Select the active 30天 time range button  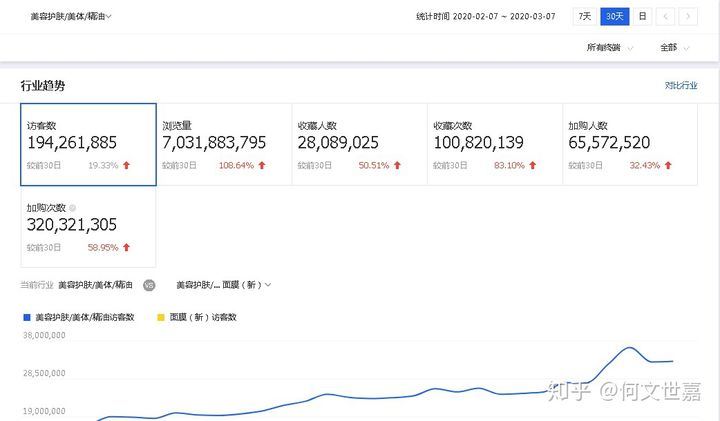[x=614, y=16]
